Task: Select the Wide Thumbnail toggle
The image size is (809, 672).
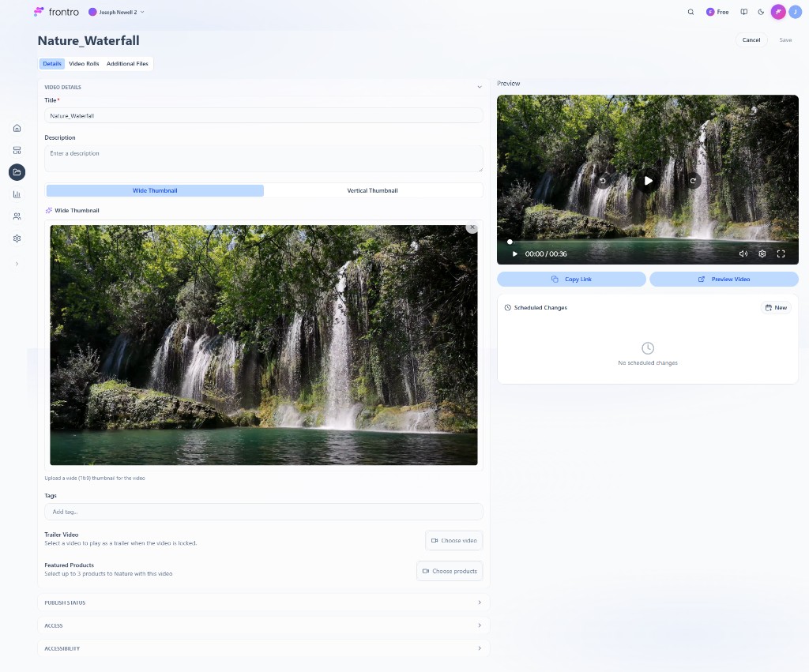Action: point(154,190)
